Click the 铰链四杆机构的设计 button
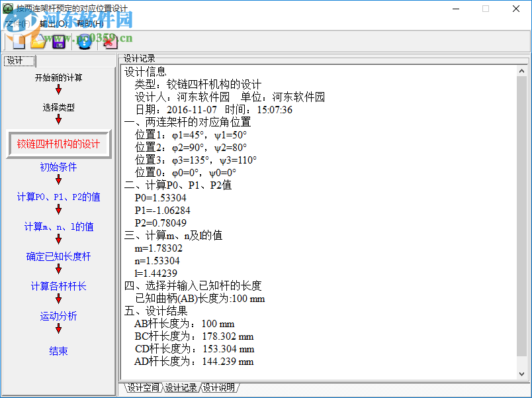This screenshot has width=532, height=398. click(58, 144)
